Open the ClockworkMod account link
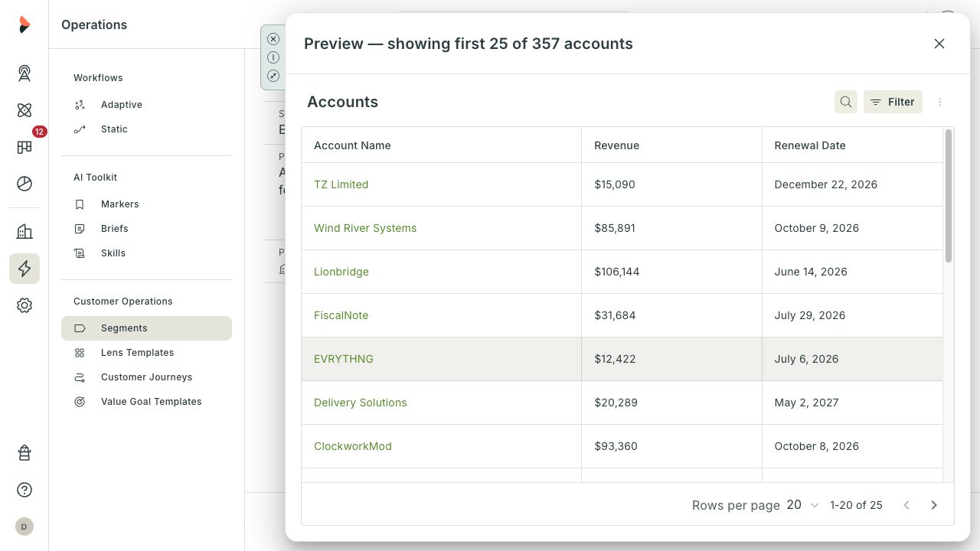The width and height of the screenshot is (980, 551). [353, 446]
